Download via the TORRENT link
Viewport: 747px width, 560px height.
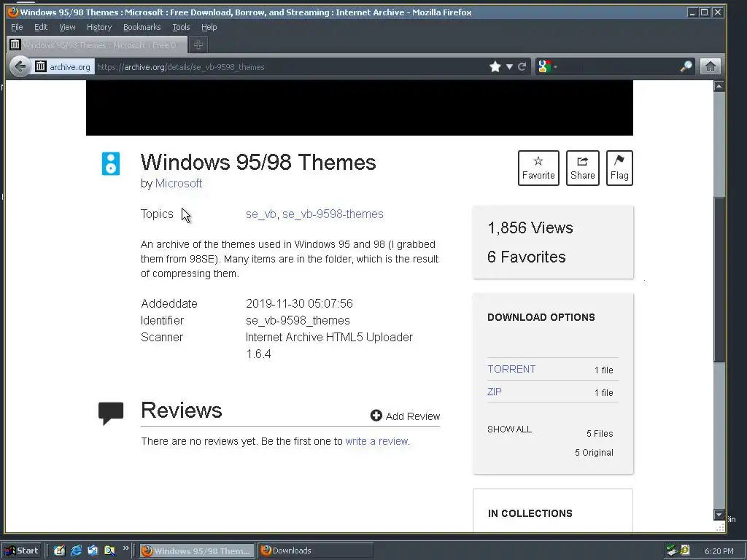[511, 369]
